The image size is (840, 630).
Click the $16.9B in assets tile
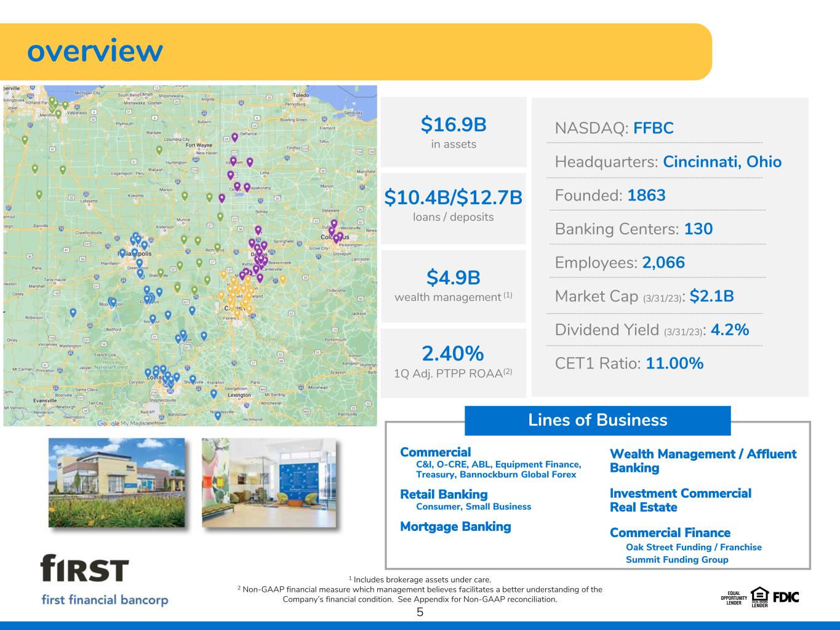point(454,132)
